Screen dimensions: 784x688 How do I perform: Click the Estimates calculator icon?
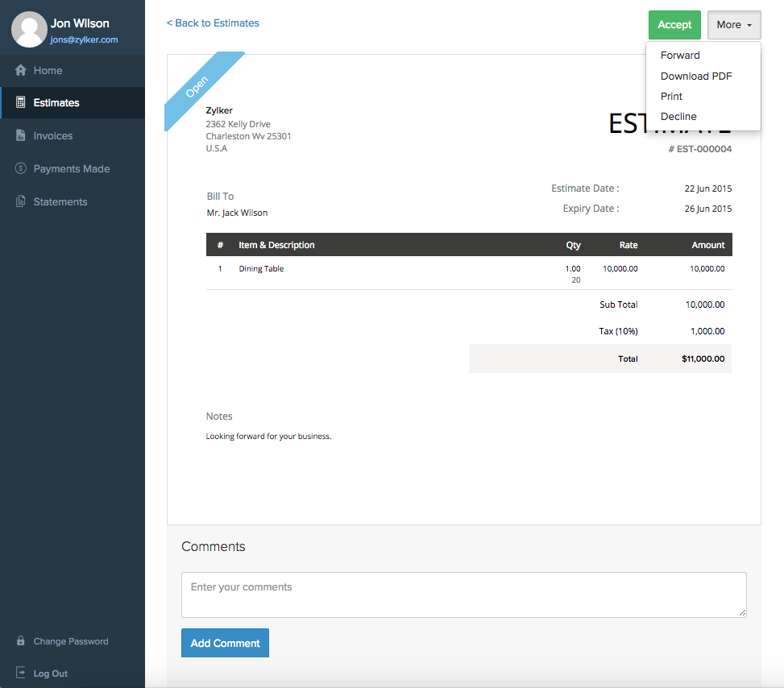(x=21, y=103)
